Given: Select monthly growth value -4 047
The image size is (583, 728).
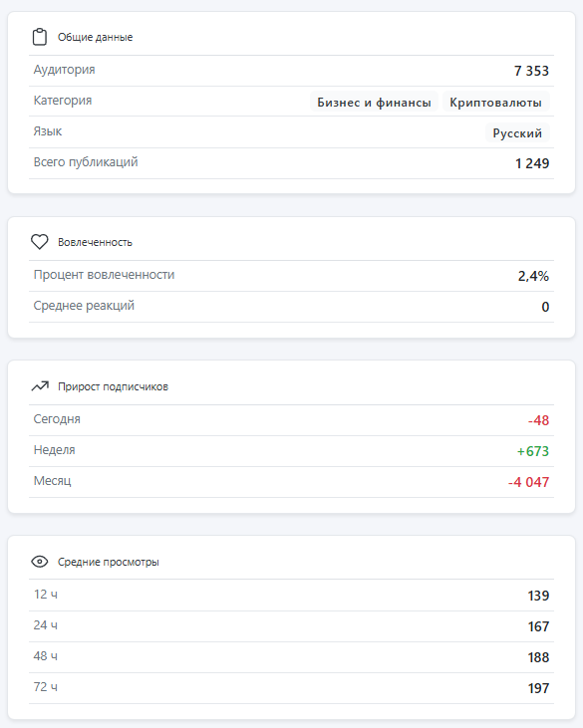Looking at the screenshot, I should click(x=528, y=482).
